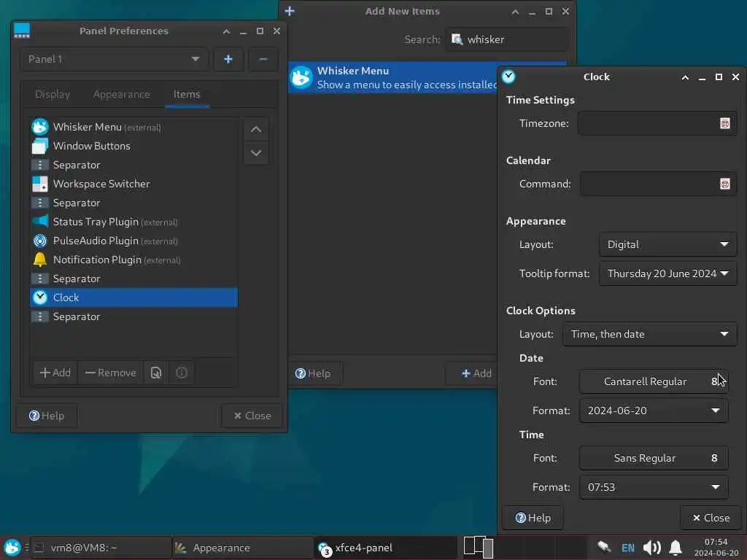
Task: Switch to the Appearance tab in Panel Preferences
Action: pyautogui.click(x=122, y=94)
